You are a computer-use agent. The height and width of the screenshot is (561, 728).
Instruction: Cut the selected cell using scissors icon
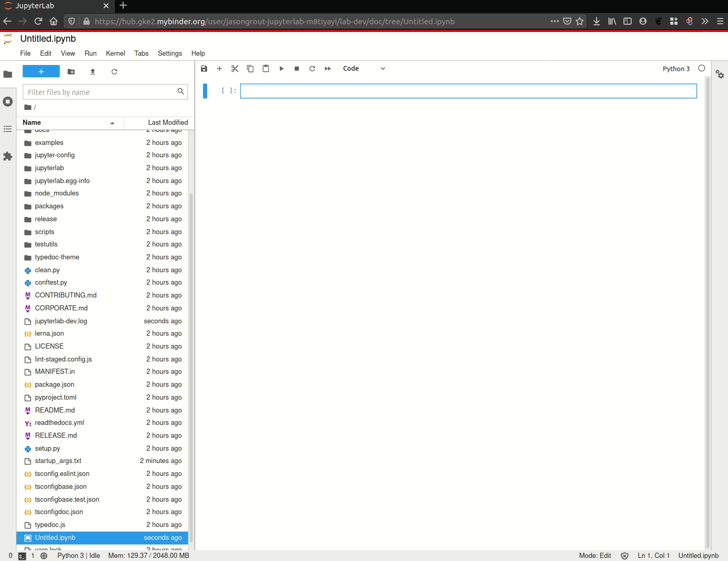coord(235,68)
